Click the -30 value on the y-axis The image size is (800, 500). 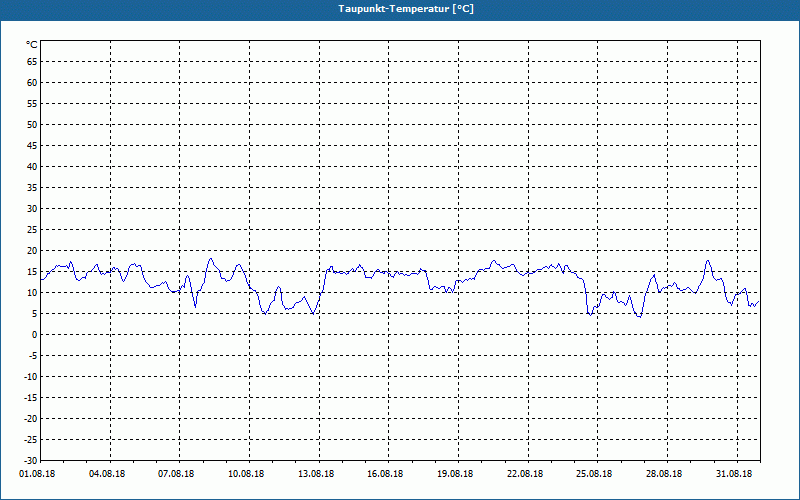[x=31, y=460]
